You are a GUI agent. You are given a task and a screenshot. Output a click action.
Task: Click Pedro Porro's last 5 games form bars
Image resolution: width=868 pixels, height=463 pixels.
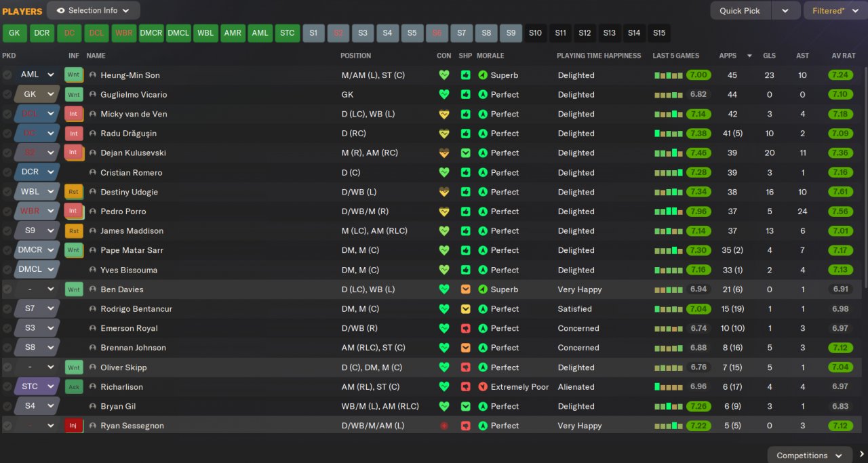669,212
